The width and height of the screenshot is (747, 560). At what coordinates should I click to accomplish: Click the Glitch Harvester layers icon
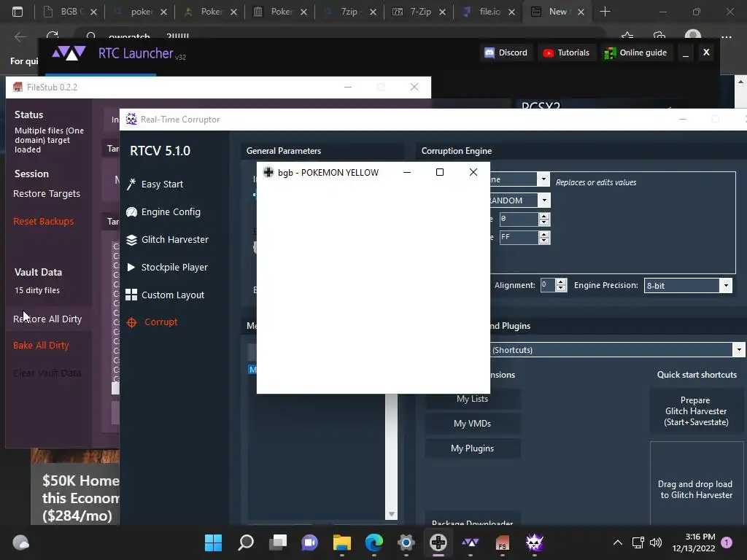[x=131, y=239]
